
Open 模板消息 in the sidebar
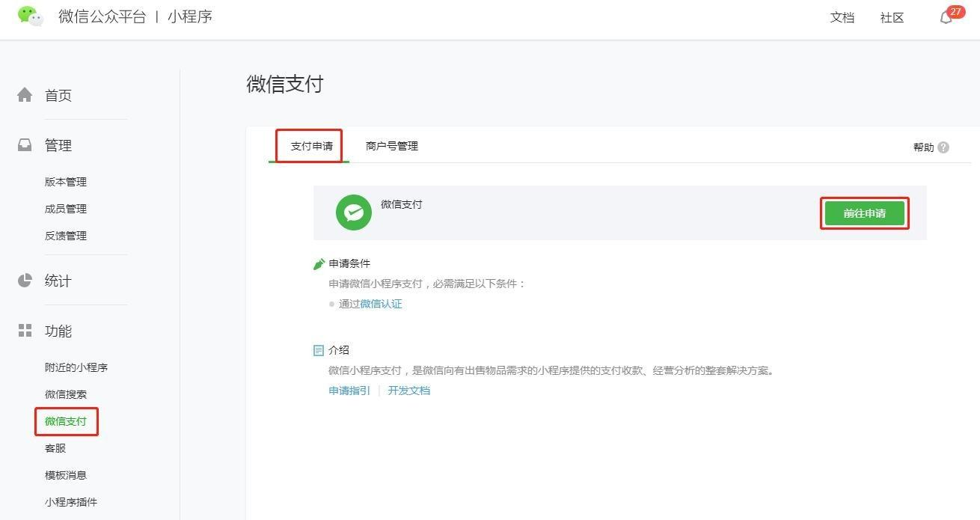tap(66, 475)
